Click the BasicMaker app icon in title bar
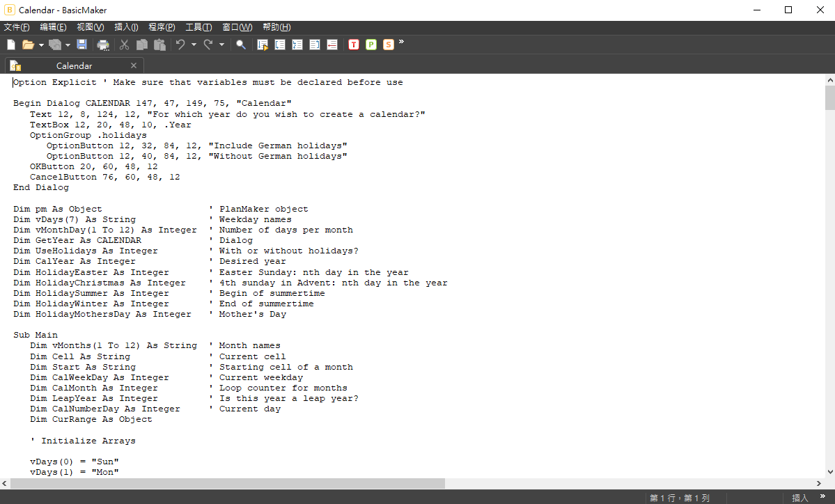This screenshot has height=504, width=835. [10, 10]
